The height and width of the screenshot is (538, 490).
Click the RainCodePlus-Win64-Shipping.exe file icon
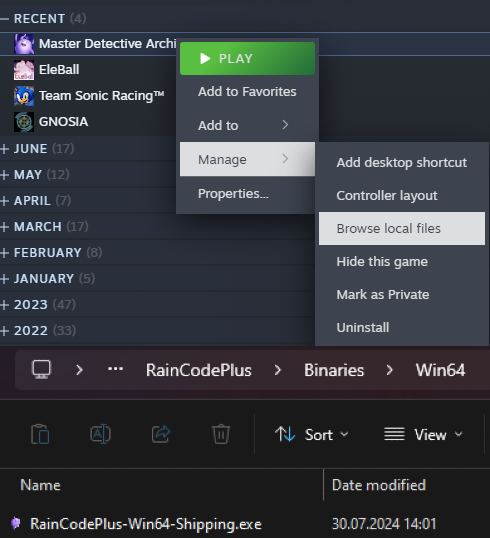(15, 524)
